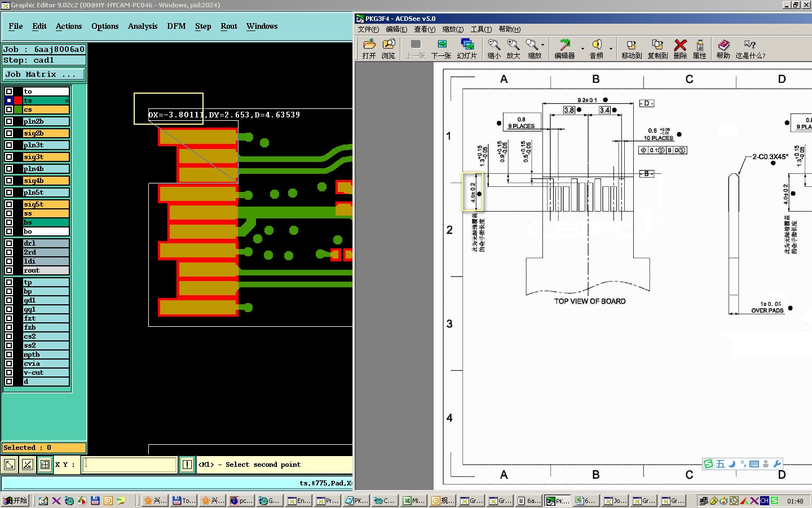The image size is (812, 508).
Task: Expand the 音频 audio dropdown arrow
Action: click(611, 49)
